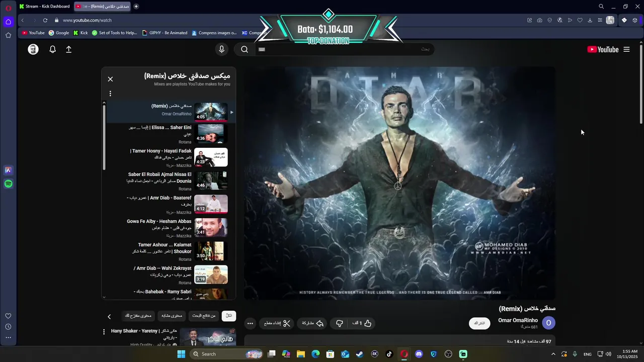
Task: Start voice search with the microphone icon
Action: 221,49
